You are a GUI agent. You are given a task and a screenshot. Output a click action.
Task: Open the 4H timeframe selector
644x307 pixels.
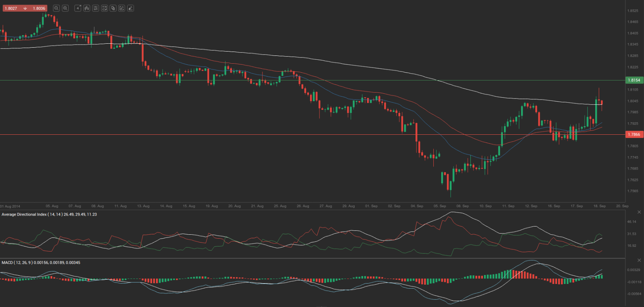(x=78, y=8)
